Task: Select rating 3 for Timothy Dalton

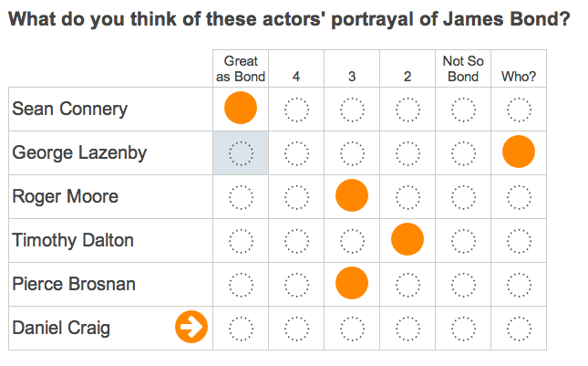Action: click(352, 241)
